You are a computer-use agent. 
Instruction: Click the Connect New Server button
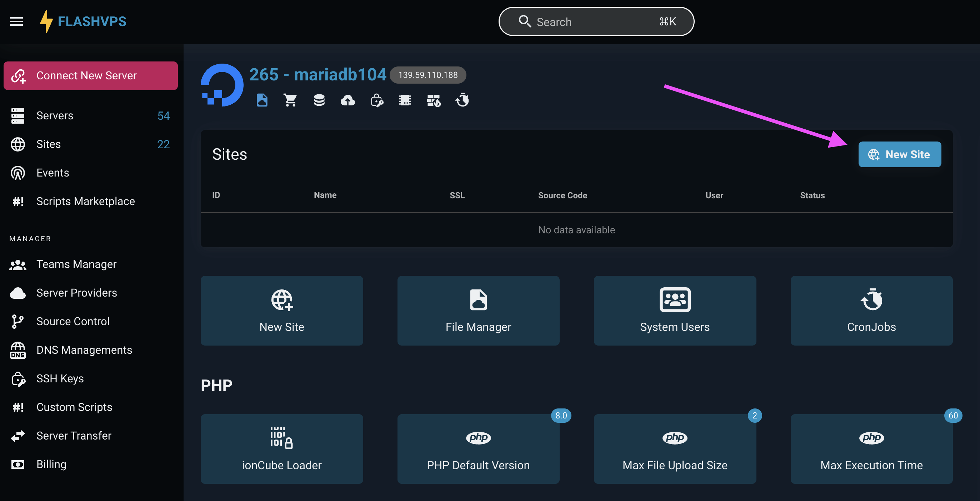click(90, 75)
